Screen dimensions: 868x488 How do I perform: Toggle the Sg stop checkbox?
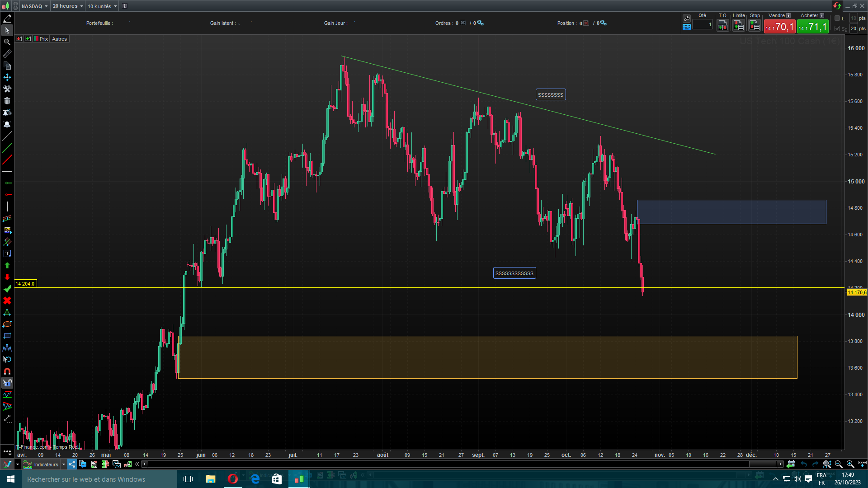(x=837, y=28)
